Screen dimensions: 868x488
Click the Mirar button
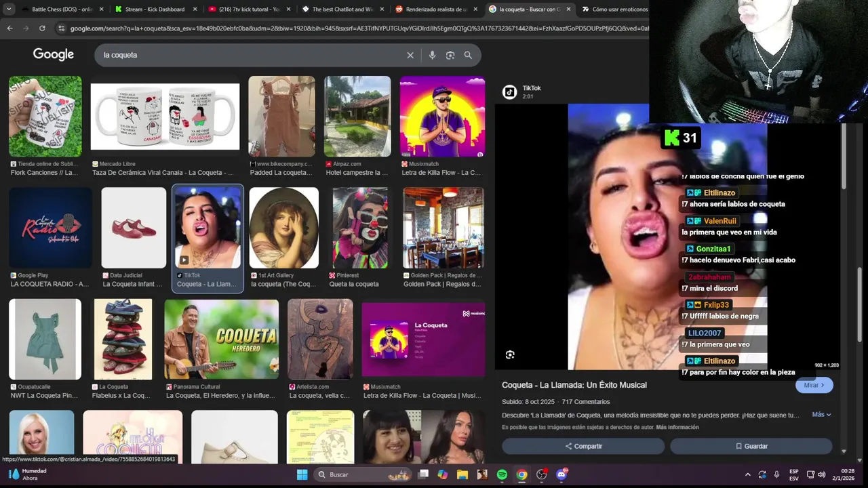tap(814, 385)
